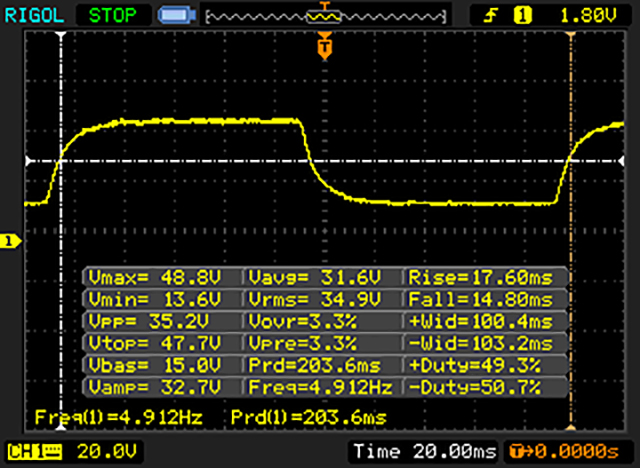Click the Vpre=3.3% preshoot measurement

(302, 343)
